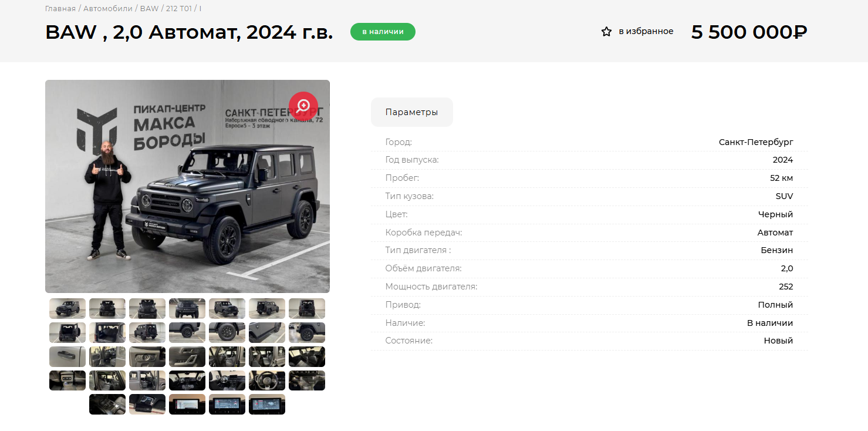The width and height of the screenshot is (868, 431).
Task: Open the exterior door handle close-up thumbnail
Action: click(x=67, y=356)
